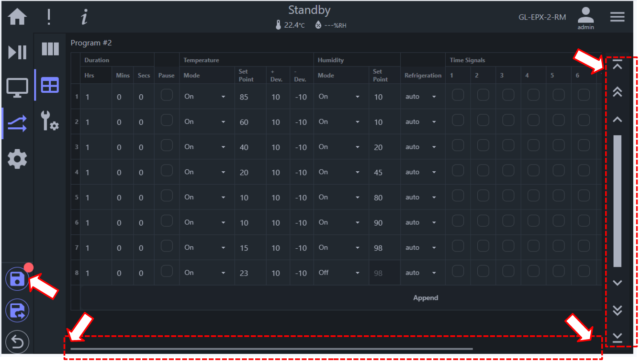The image size is (641, 364).
Task: Select the program table grid icon
Action: tap(50, 86)
